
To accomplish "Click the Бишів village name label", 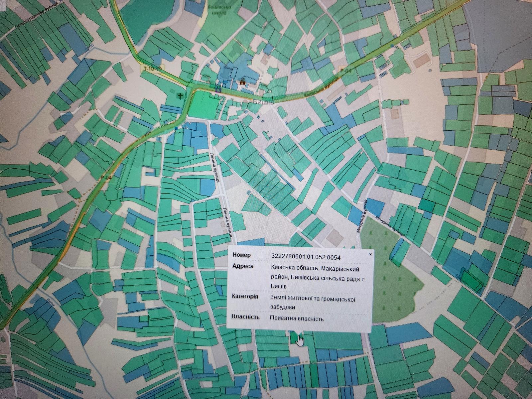I will pyautogui.click(x=263, y=102).
